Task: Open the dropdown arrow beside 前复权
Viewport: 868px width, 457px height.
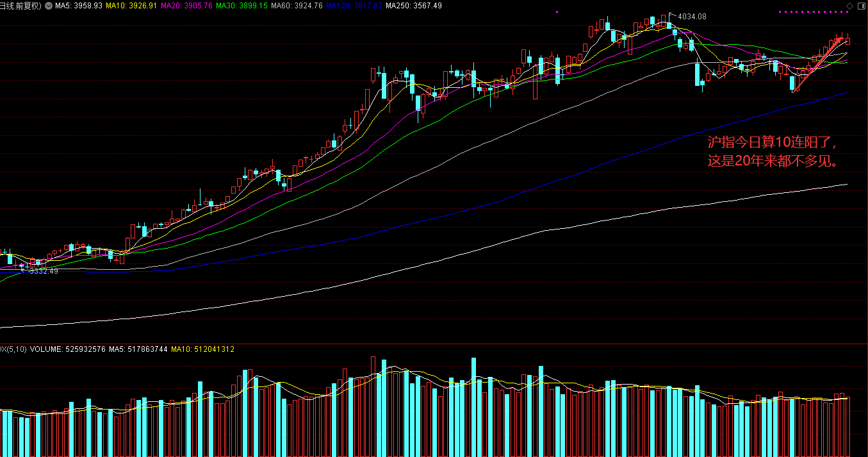Action: coord(49,6)
